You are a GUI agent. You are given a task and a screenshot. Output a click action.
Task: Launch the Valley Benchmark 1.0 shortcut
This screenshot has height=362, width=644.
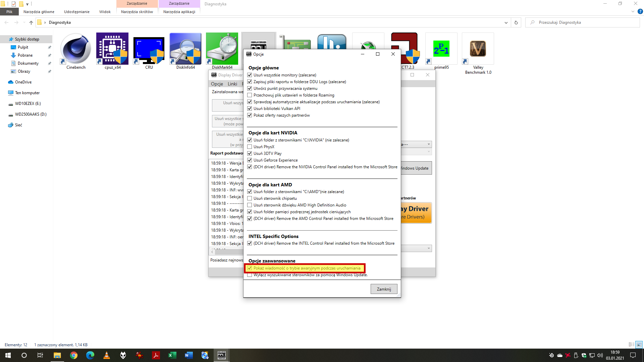click(478, 49)
